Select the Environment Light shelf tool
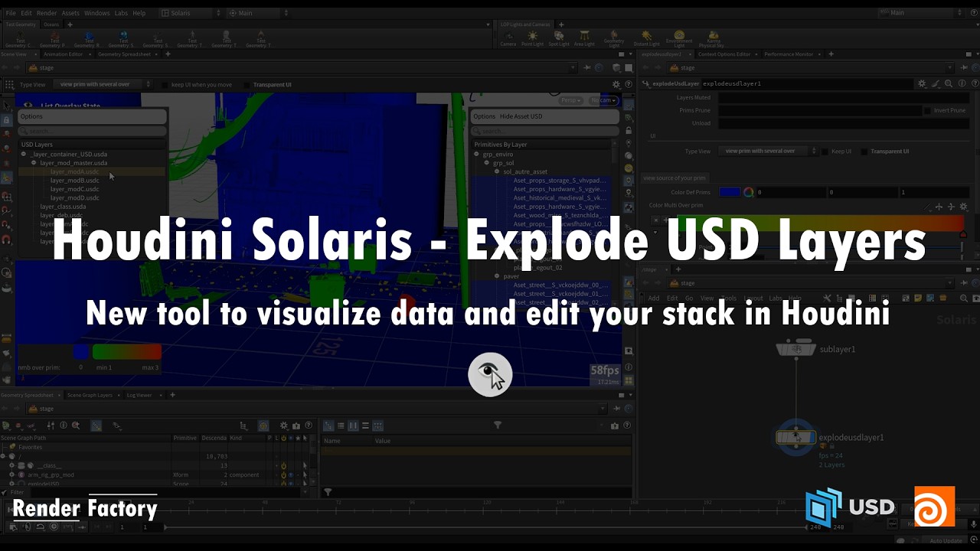 coord(679,38)
